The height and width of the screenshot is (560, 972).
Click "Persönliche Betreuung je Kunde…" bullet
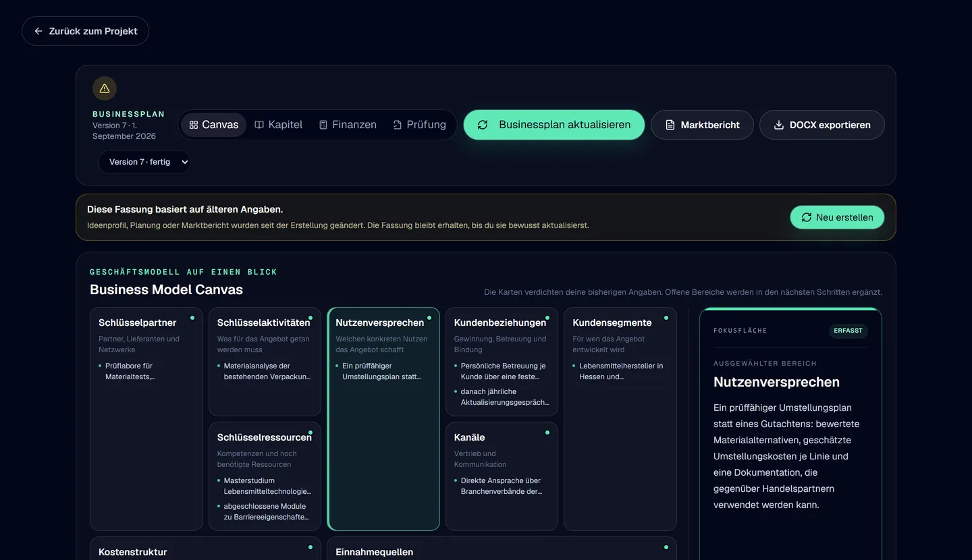click(x=502, y=371)
